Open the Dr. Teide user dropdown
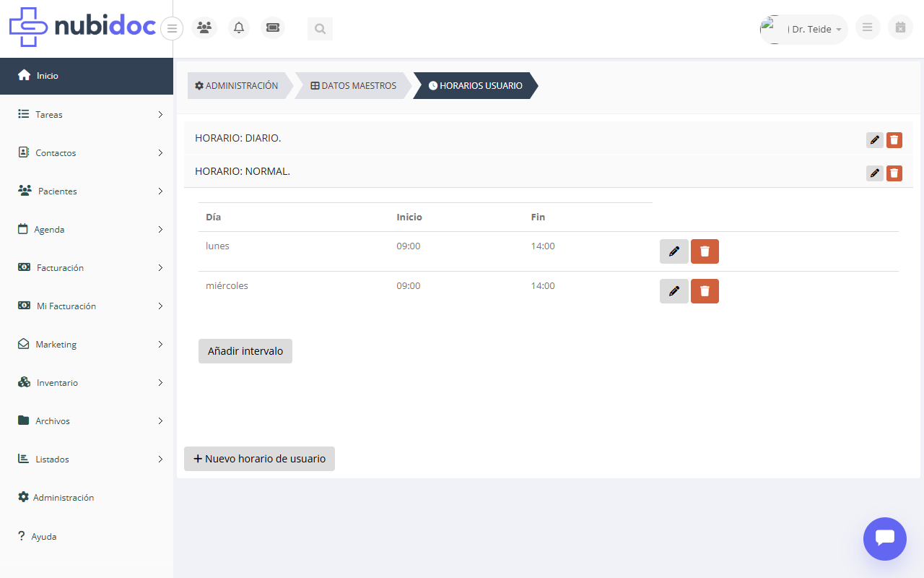 coord(803,30)
